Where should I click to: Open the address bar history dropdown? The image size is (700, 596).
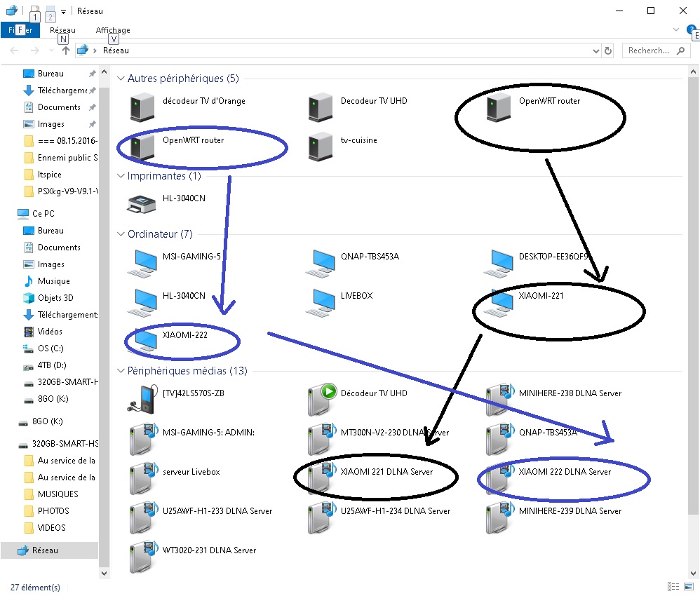click(x=595, y=50)
